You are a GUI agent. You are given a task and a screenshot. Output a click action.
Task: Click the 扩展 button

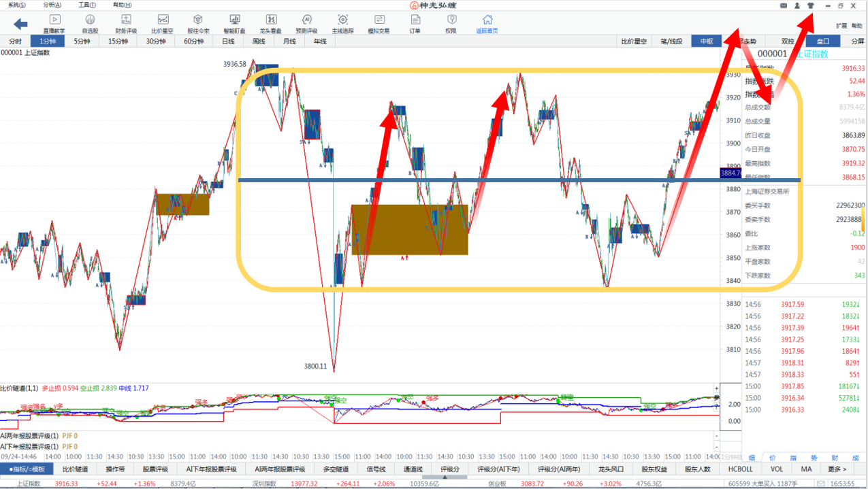(x=841, y=26)
